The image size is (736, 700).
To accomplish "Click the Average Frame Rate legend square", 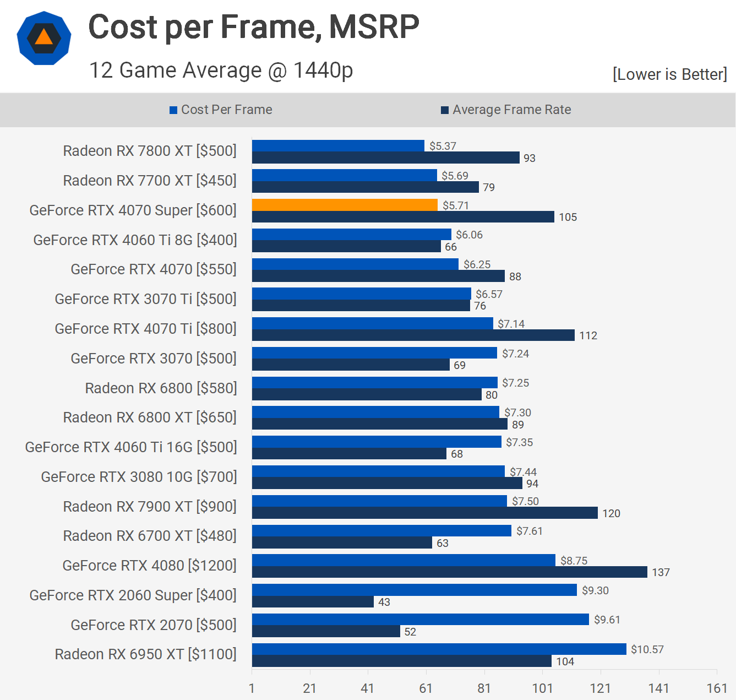I will click(x=445, y=110).
